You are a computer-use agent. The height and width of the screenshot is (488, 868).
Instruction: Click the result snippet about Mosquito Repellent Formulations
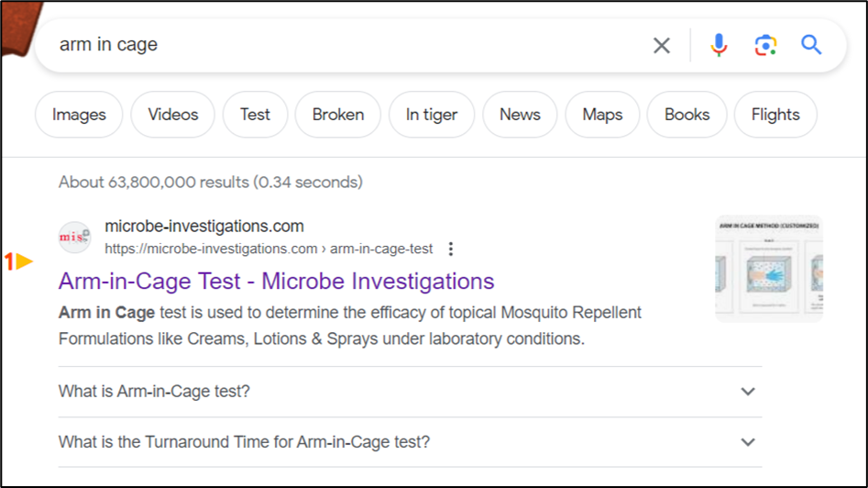pos(350,325)
